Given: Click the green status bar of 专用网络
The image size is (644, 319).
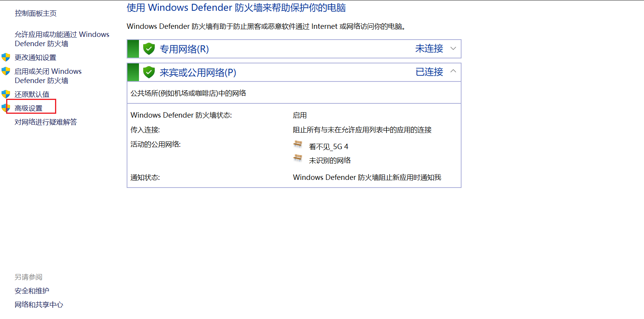Looking at the screenshot, I should (133, 49).
